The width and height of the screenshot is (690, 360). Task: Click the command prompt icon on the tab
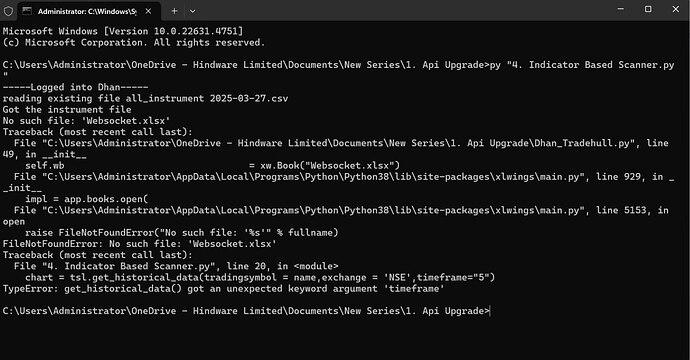(x=27, y=11)
